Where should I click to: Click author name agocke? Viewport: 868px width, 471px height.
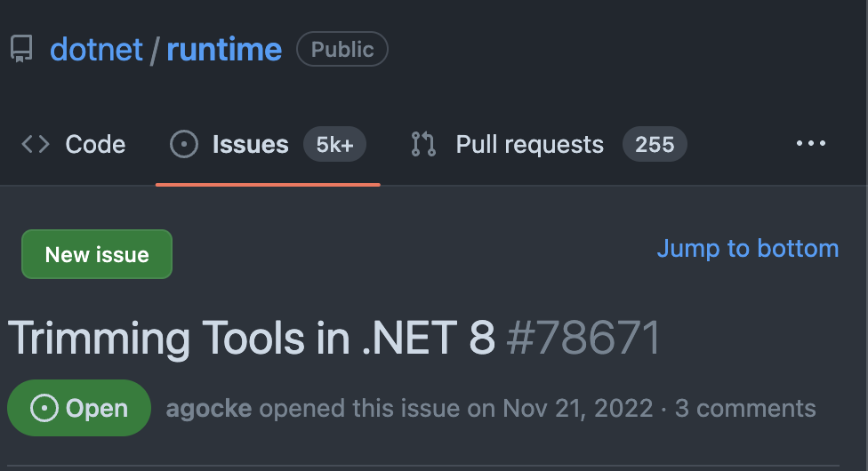[208, 409]
